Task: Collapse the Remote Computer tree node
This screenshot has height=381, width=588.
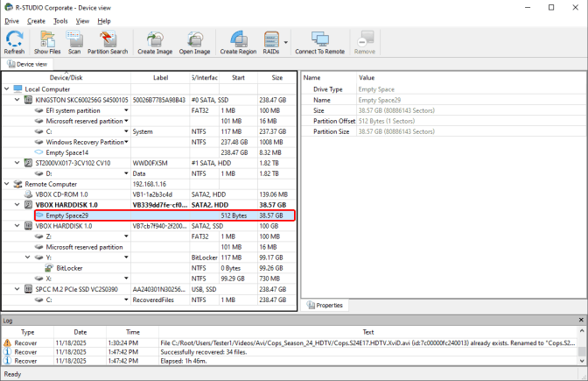Action: click(8, 186)
